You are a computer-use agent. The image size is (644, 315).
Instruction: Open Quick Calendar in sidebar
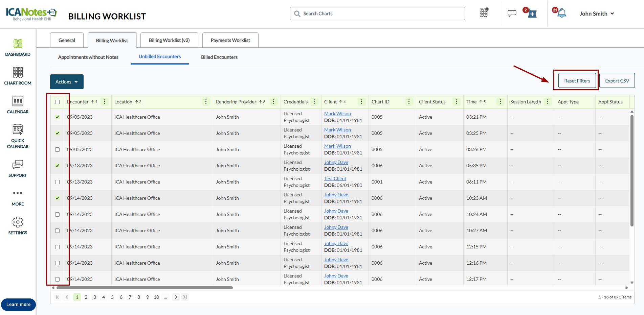pyautogui.click(x=18, y=137)
